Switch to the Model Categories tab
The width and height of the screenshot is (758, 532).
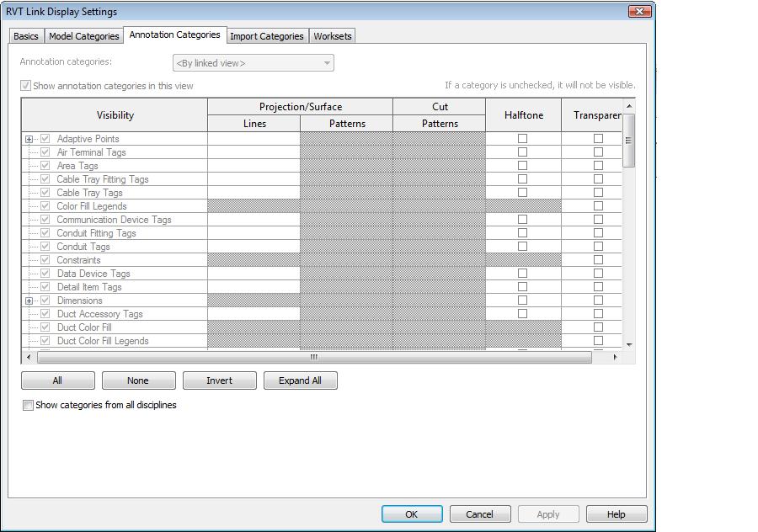(x=83, y=36)
